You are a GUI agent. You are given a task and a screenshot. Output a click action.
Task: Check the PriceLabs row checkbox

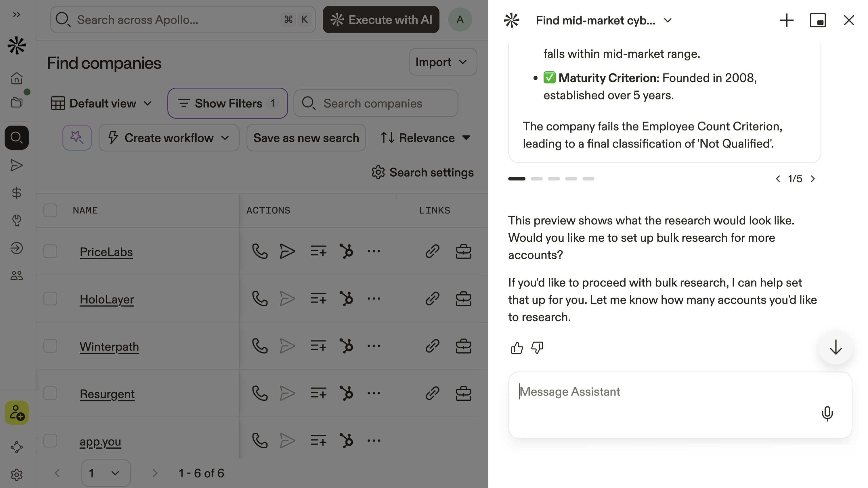point(50,251)
